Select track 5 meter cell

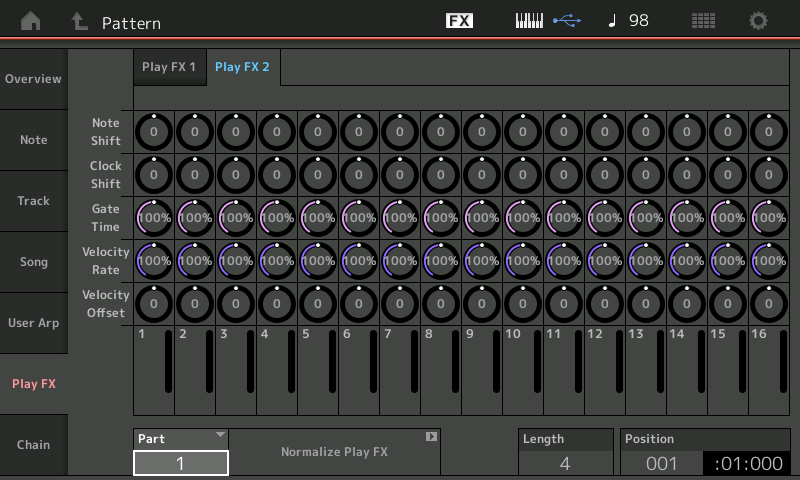(x=318, y=371)
